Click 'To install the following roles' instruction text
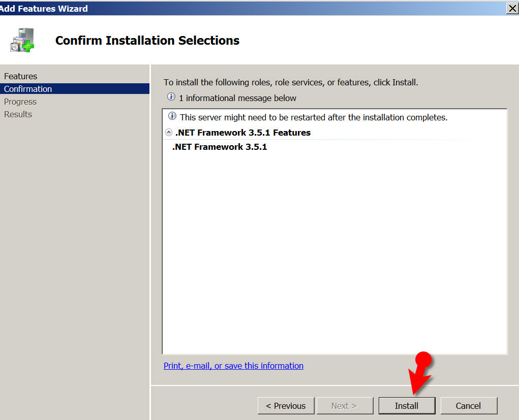 click(291, 82)
